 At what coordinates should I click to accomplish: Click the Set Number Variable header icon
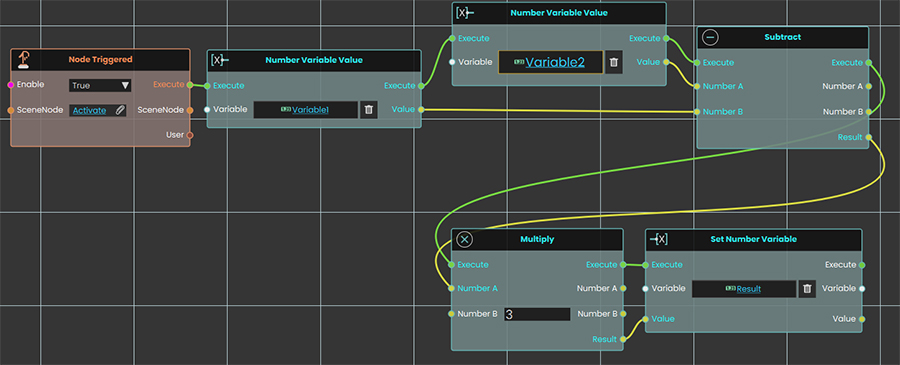658,239
